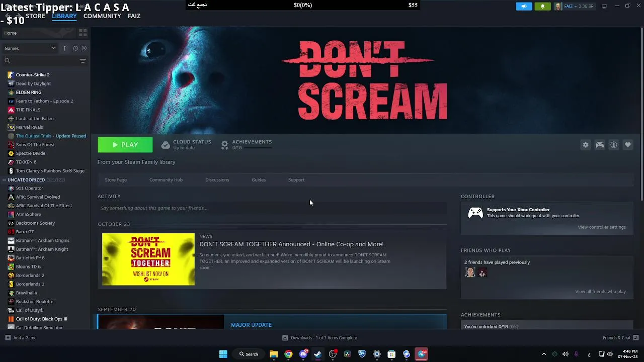Open the COMMUNITY tab
Viewport: 644px width, 362px height.
coord(102,16)
